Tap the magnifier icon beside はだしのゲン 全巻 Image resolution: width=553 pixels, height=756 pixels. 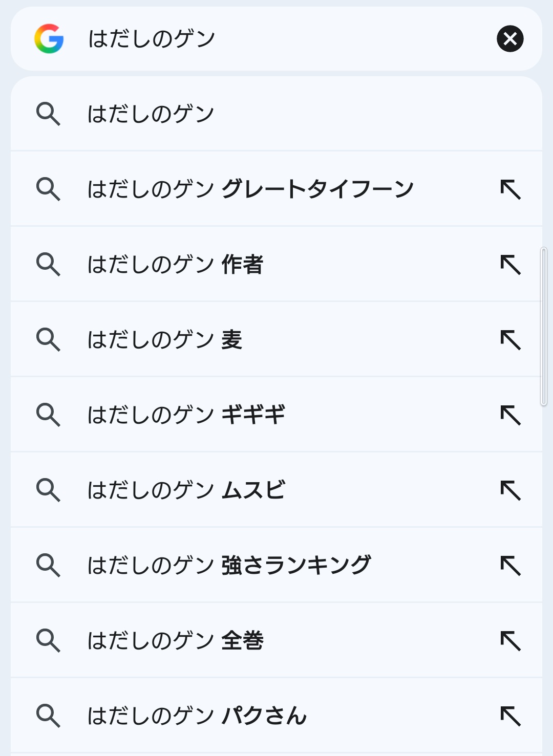point(49,640)
